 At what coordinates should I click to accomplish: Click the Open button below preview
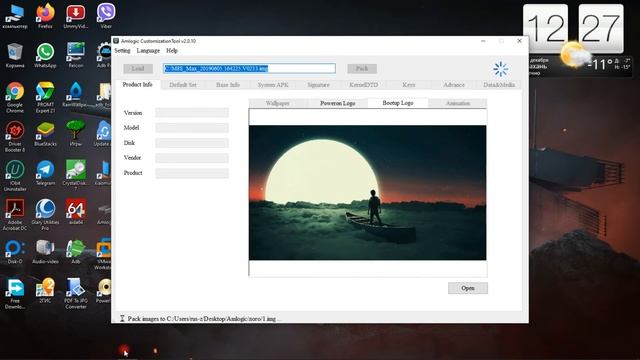pos(468,288)
